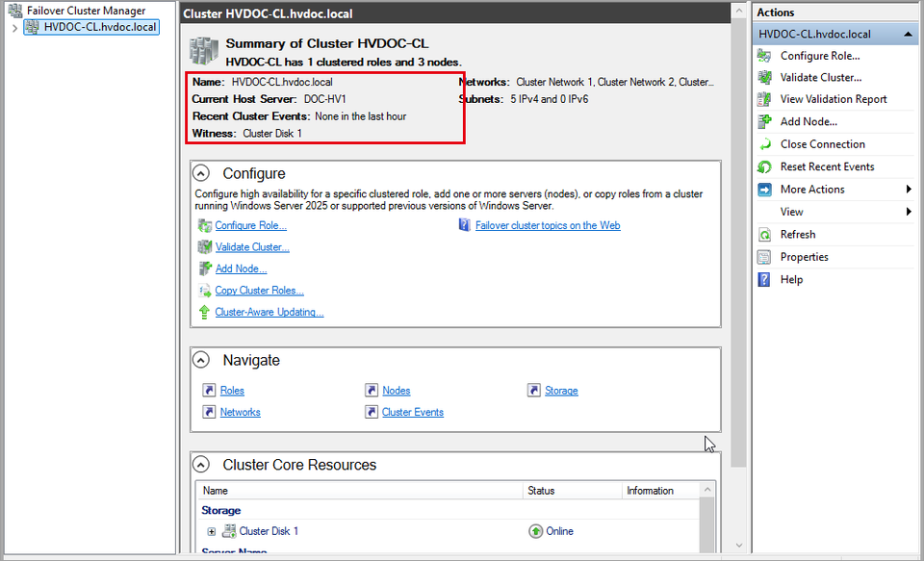Click the Cluster-Aware Updating green arrow icon

[x=204, y=312]
